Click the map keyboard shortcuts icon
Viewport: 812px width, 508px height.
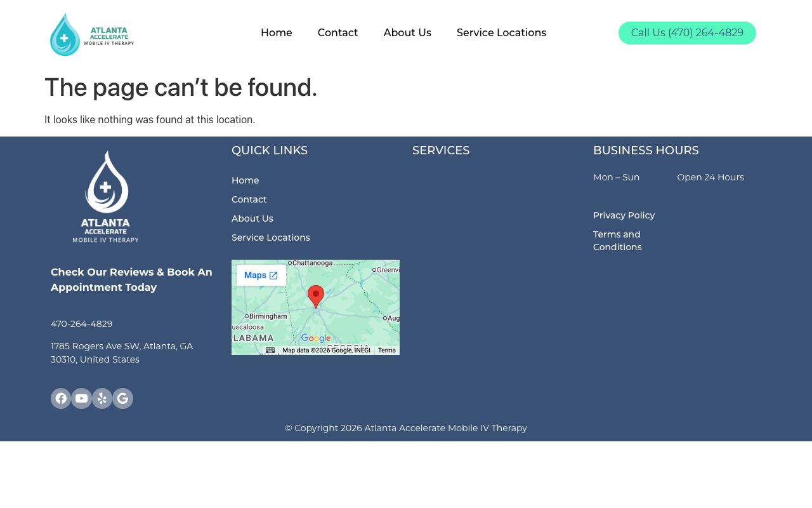coord(270,351)
